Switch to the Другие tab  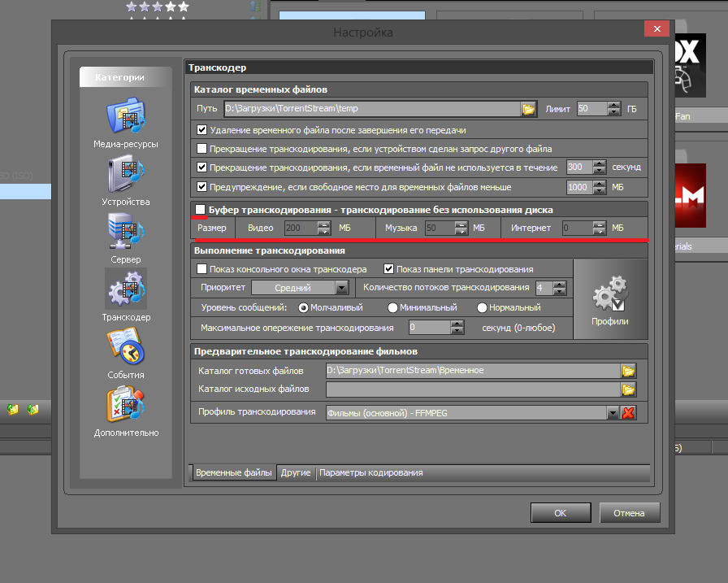pos(296,473)
